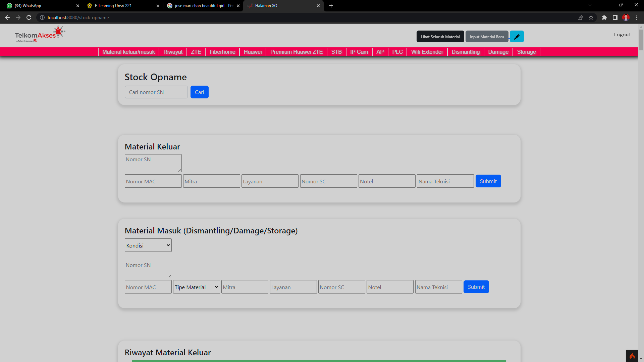Focus Nomor SN textarea in Material Keluar
The image size is (644, 362).
tap(153, 163)
